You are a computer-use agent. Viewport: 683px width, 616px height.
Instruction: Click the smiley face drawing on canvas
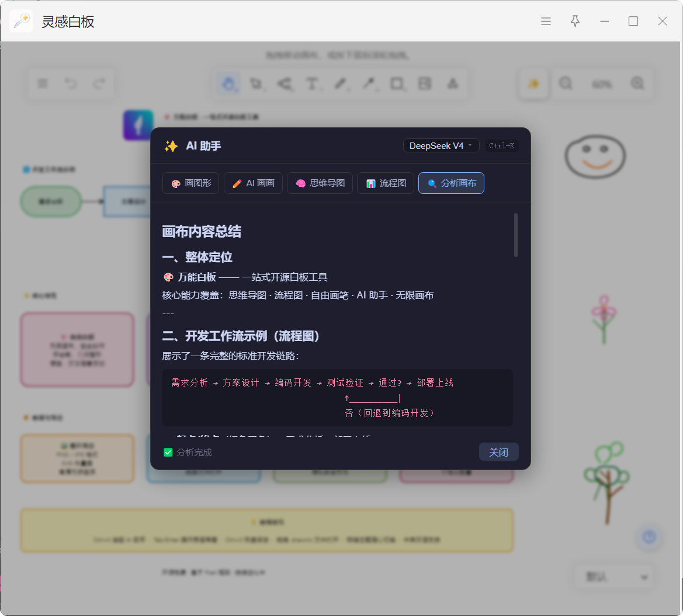coord(595,156)
